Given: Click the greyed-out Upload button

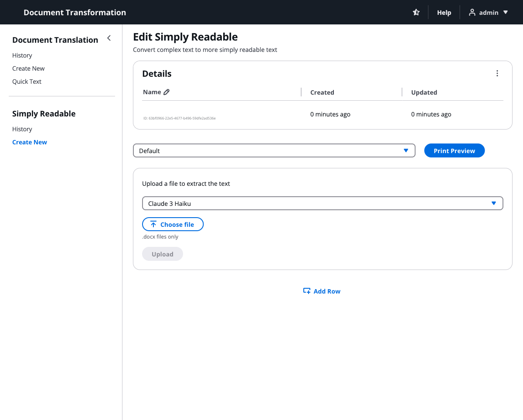Looking at the screenshot, I should point(162,254).
